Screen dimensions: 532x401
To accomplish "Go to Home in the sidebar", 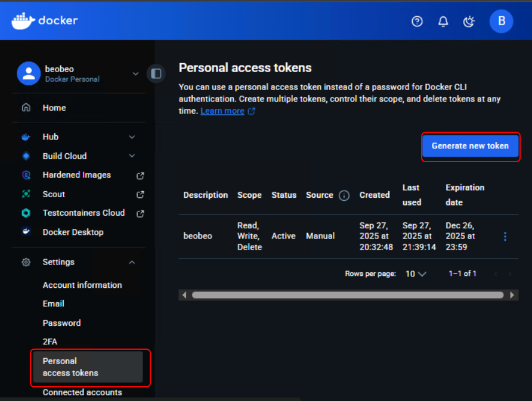I will point(54,108).
